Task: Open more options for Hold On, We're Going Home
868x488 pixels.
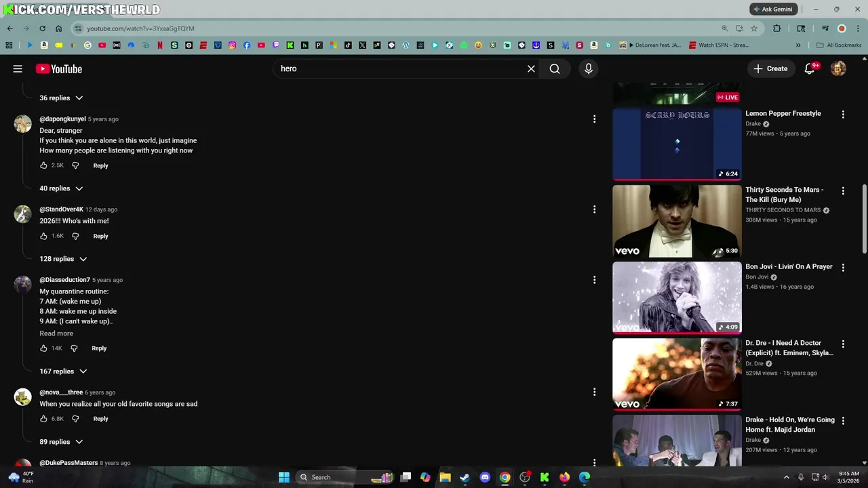Action: [843, 421]
